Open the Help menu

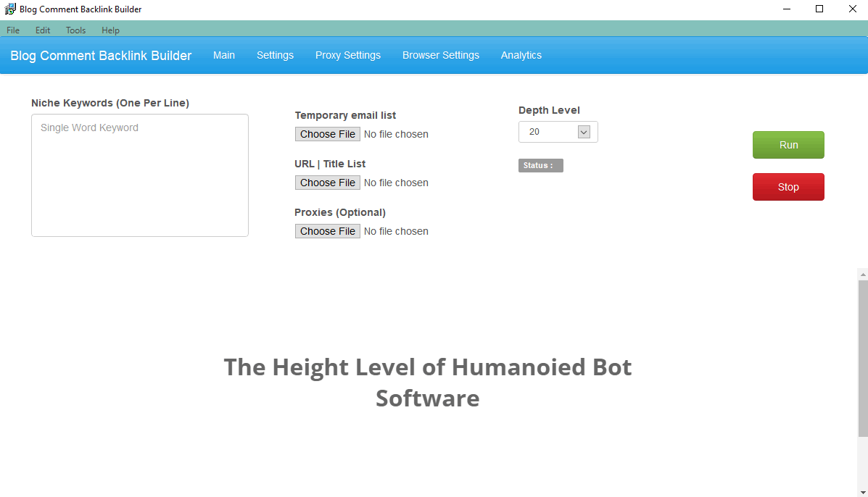(x=110, y=30)
